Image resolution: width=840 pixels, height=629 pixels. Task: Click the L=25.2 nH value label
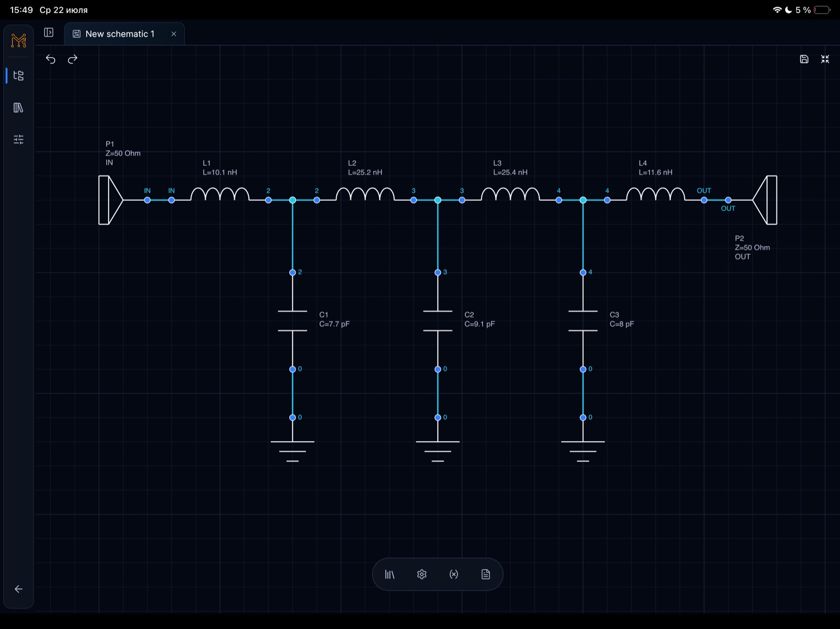[365, 172]
